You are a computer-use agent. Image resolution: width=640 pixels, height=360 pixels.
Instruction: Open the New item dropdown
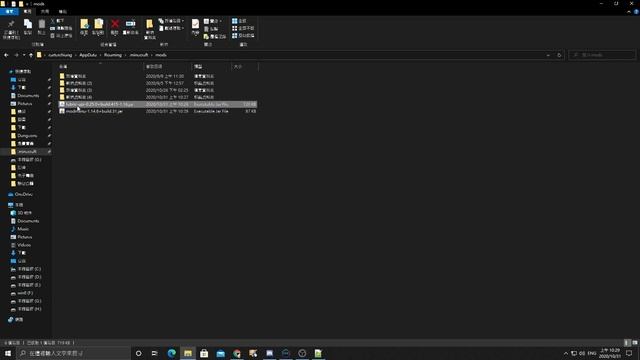171,21
